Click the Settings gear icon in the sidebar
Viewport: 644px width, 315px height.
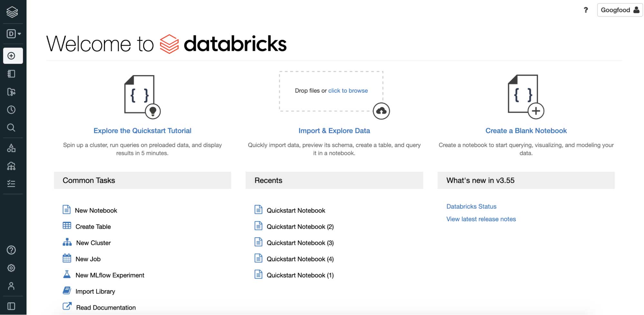(x=12, y=268)
